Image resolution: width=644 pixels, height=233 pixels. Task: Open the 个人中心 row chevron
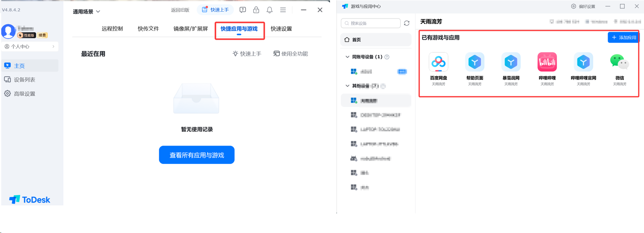pyautogui.click(x=53, y=46)
